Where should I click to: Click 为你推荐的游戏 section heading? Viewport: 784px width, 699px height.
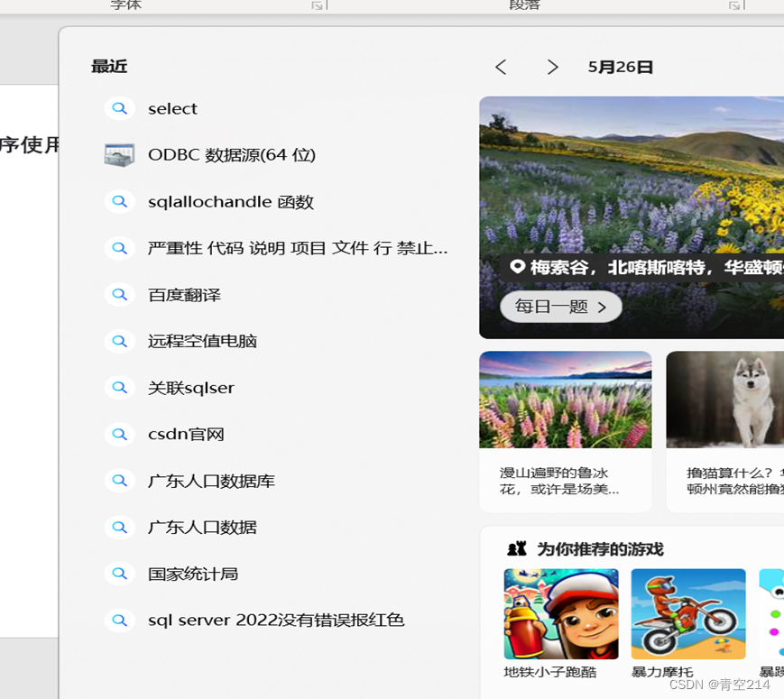(x=601, y=549)
